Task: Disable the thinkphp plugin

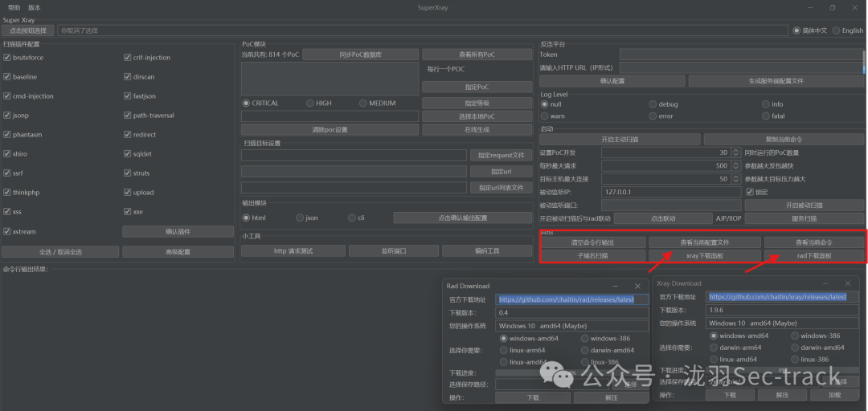Action: [x=7, y=193]
